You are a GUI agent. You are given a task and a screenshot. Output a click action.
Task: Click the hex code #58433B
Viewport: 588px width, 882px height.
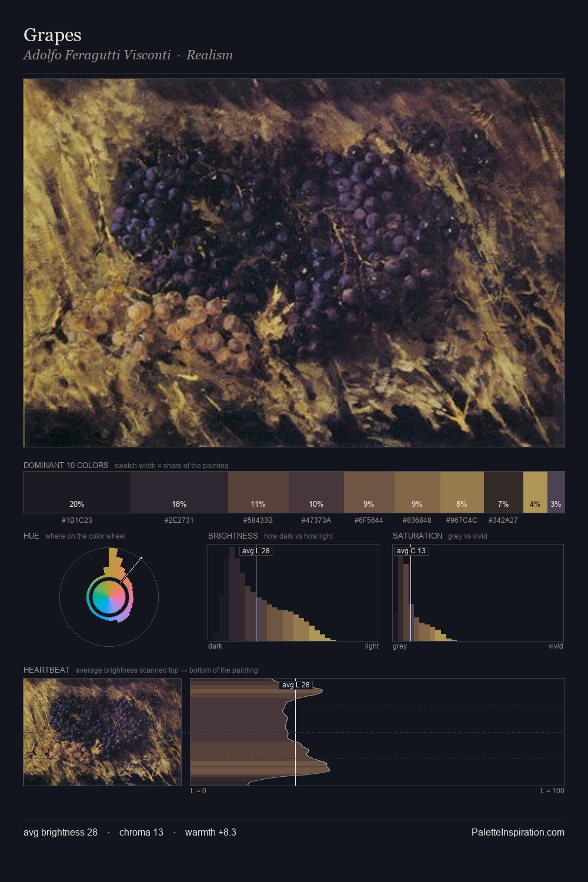[258, 520]
